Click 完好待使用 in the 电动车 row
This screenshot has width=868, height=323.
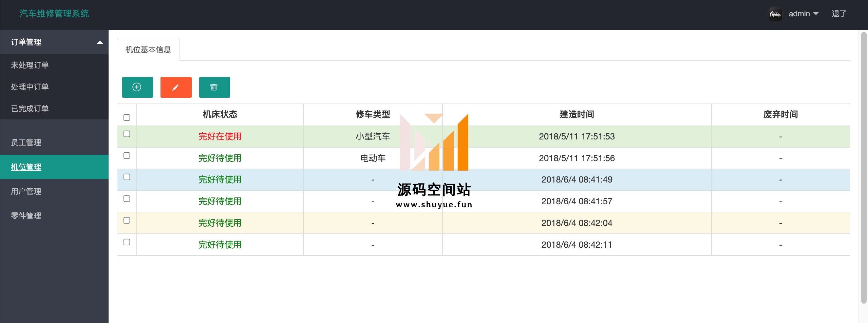click(220, 158)
